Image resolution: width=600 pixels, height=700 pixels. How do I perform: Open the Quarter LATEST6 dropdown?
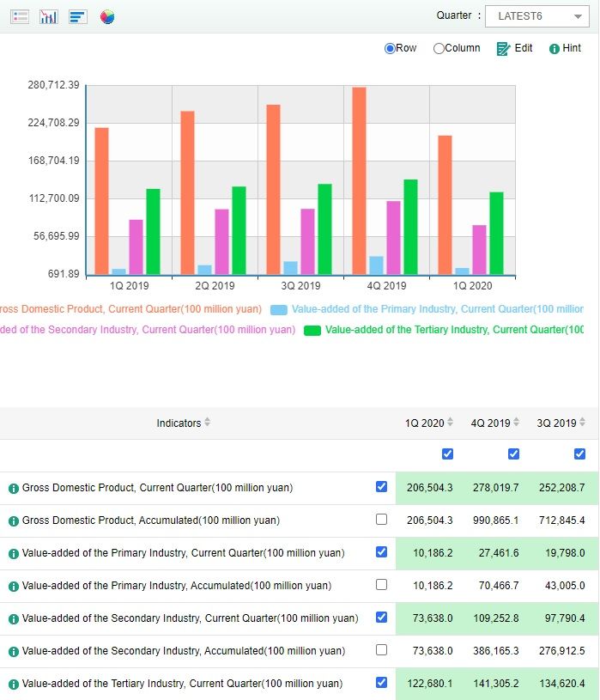[x=536, y=16]
